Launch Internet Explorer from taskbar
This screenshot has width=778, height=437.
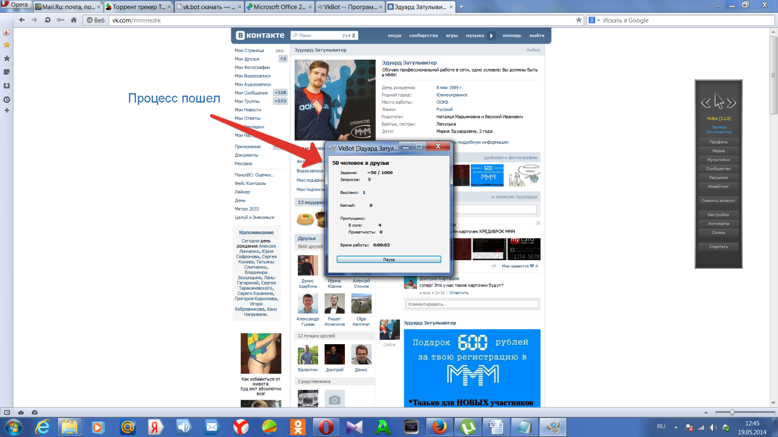coord(43,427)
